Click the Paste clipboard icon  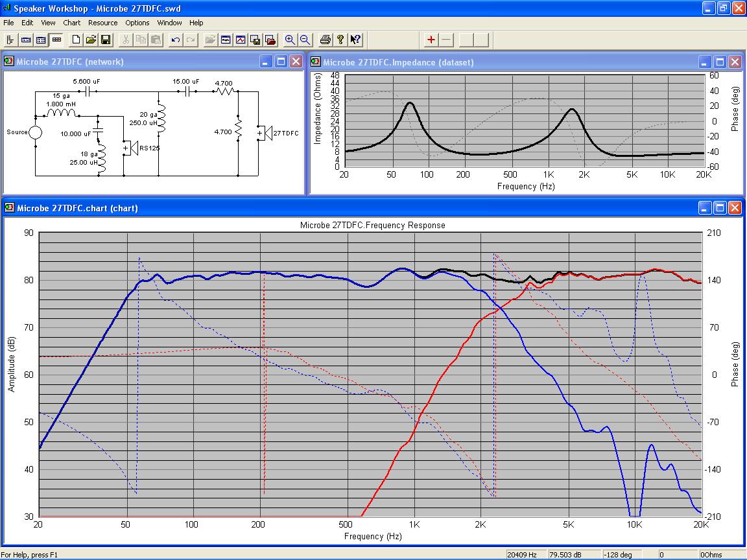coord(156,40)
